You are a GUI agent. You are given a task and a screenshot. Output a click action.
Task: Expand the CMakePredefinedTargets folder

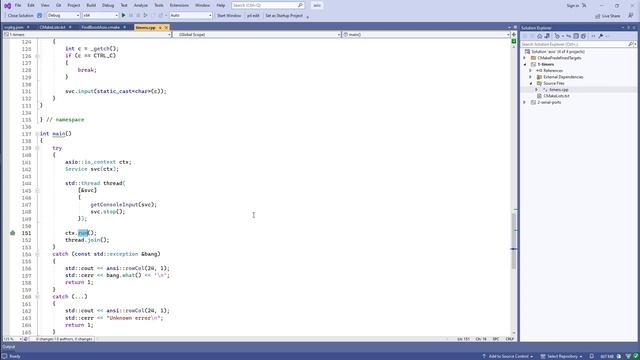(525, 58)
